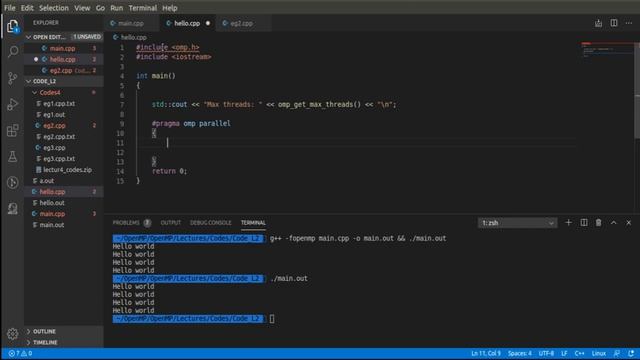640x360 pixels.
Task: Switch to the Debug Console tab
Action: (x=211, y=223)
